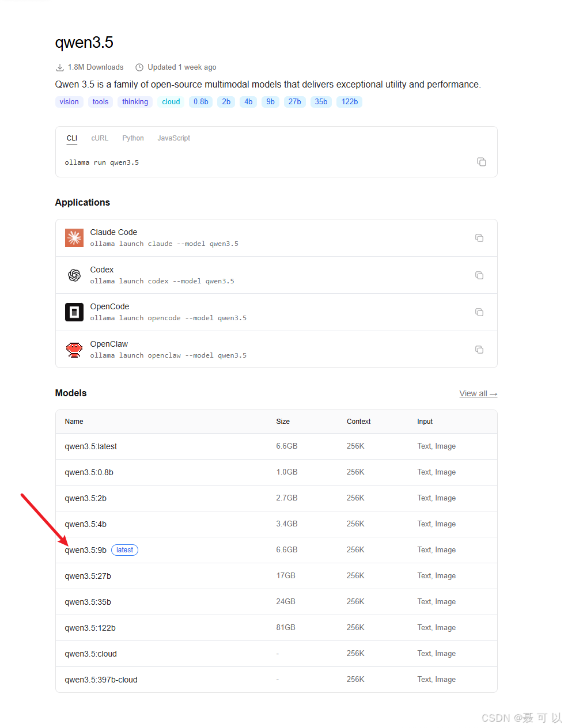Choose the 9b size tag

pyautogui.click(x=271, y=102)
